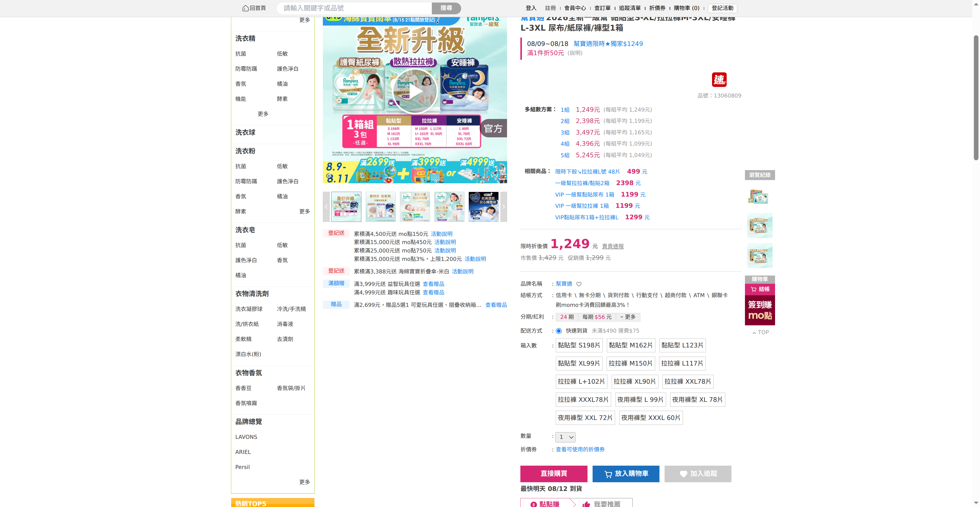Open 折價券 in top navigation
The height and width of the screenshot is (507, 980).
[657, 8]
